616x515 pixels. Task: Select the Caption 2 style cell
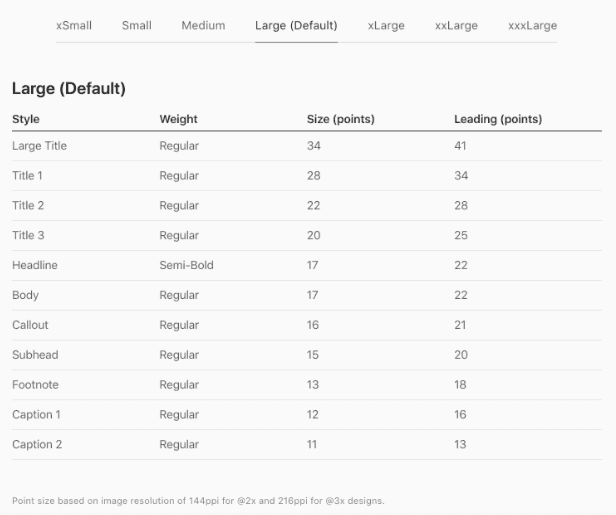point(37,444)
